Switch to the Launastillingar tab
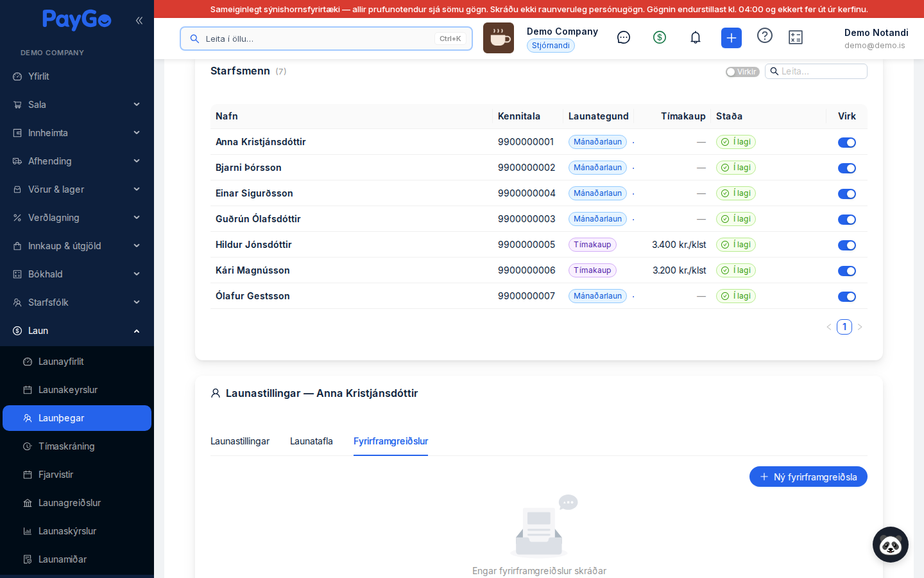The image size is (924, 578). pos(240,441)
